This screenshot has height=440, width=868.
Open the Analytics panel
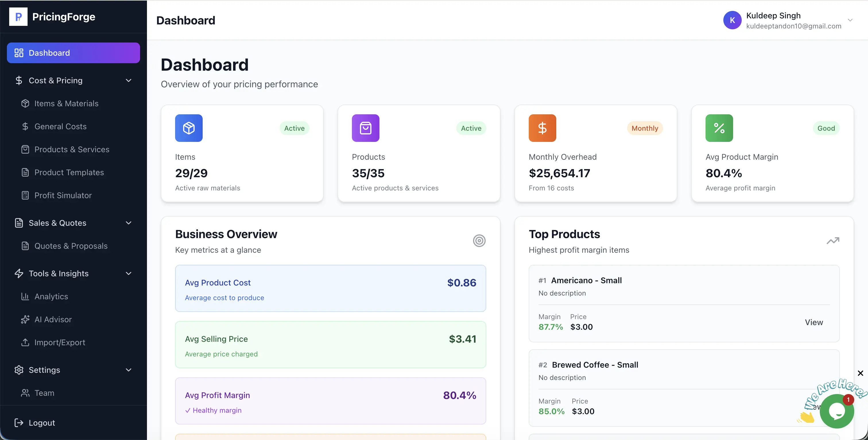coord(51,296)
